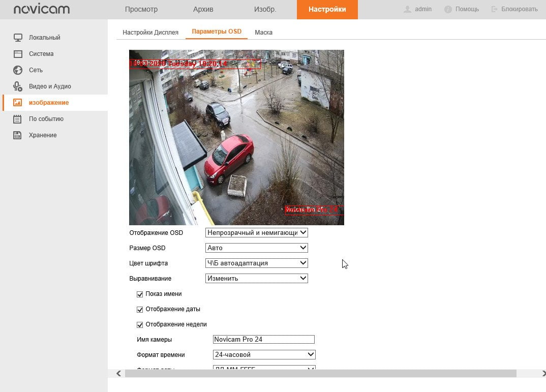The image size is (546, 392).
Task: Switch to the Изобр. tab
Action: (265, 9)
